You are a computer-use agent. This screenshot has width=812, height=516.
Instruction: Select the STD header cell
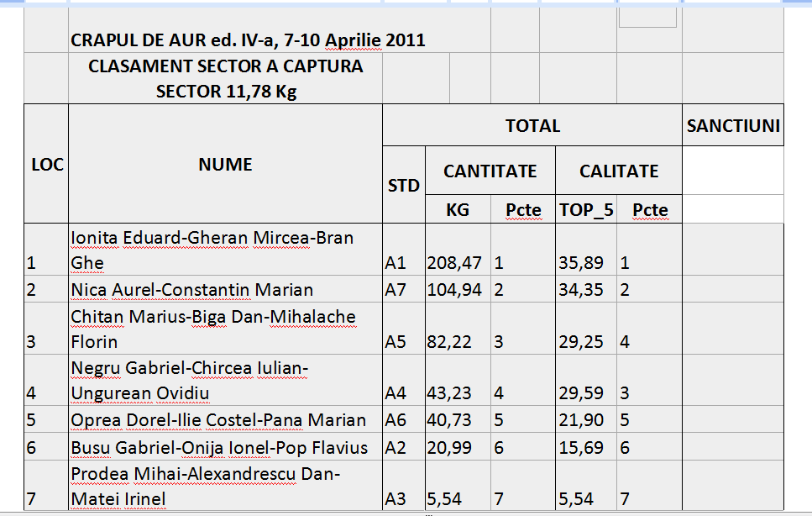coord(404,186)
